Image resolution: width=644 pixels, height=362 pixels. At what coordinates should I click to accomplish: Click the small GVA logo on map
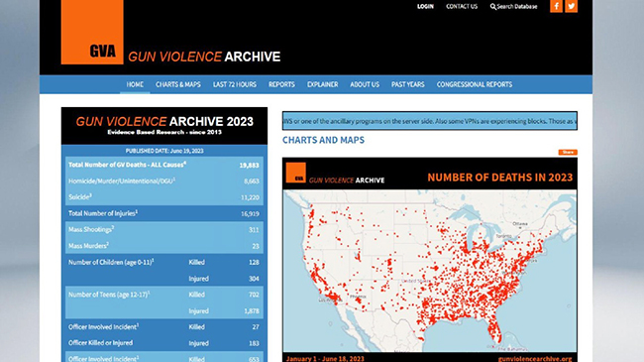pyautogui.click(x=295, y=173)
